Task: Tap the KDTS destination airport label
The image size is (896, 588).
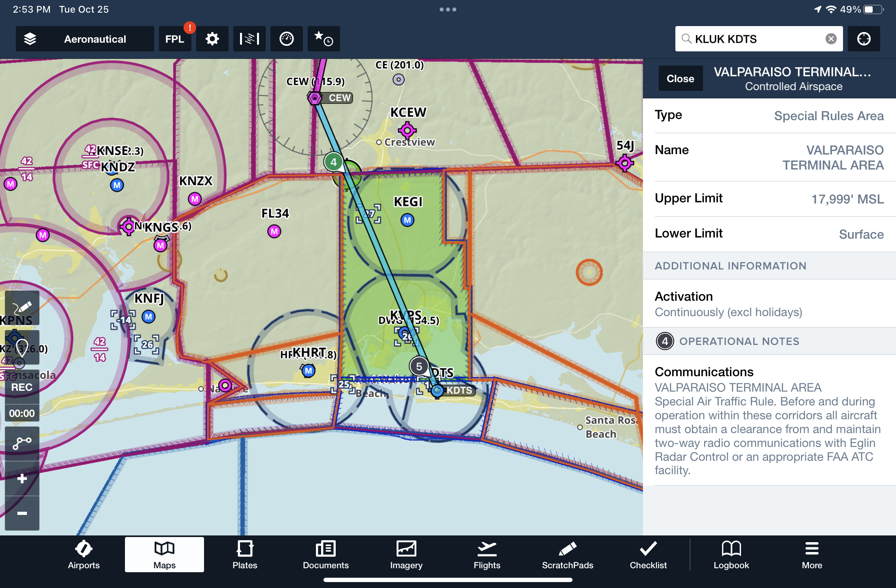Action: [x=459, y=390]
